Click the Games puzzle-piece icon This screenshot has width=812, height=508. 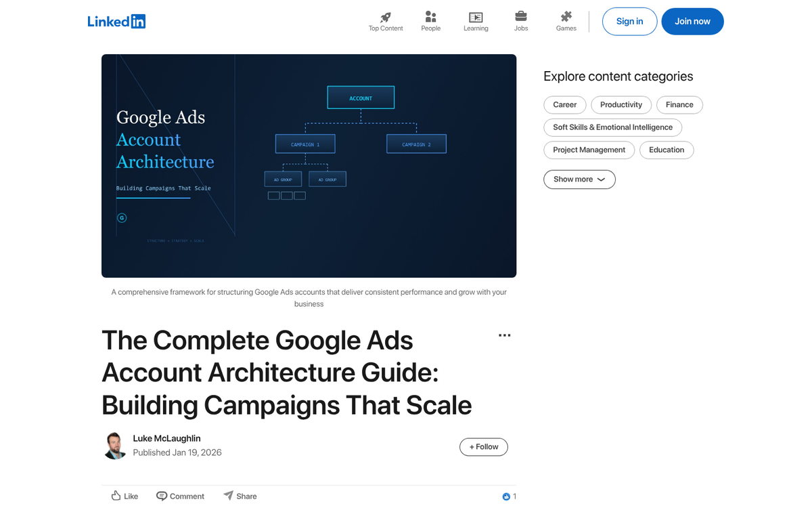[566, 18]
